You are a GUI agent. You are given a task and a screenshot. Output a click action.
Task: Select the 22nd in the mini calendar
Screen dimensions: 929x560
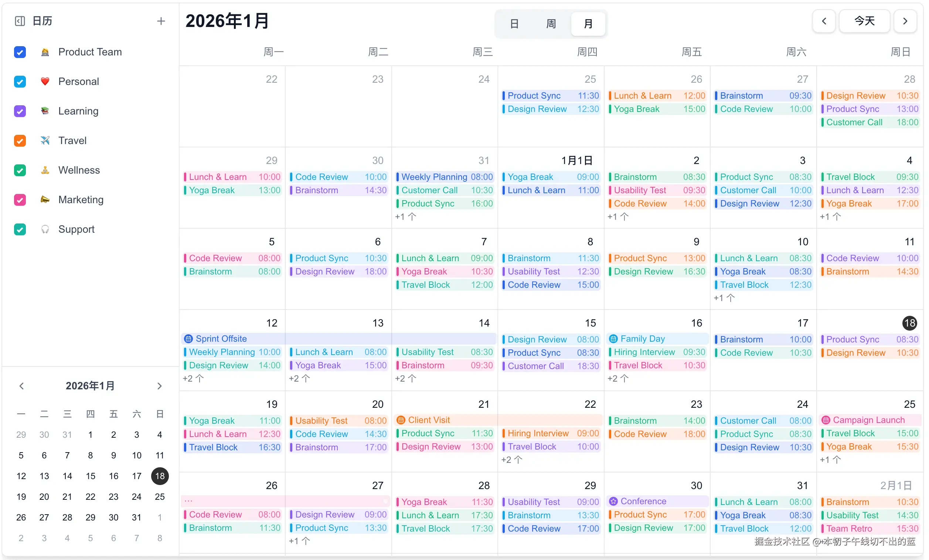(x=91, y=497)
